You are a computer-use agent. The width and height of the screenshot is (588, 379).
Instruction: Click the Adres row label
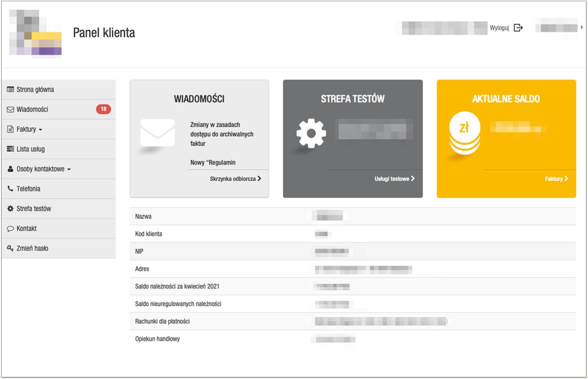tap(142, 269)
